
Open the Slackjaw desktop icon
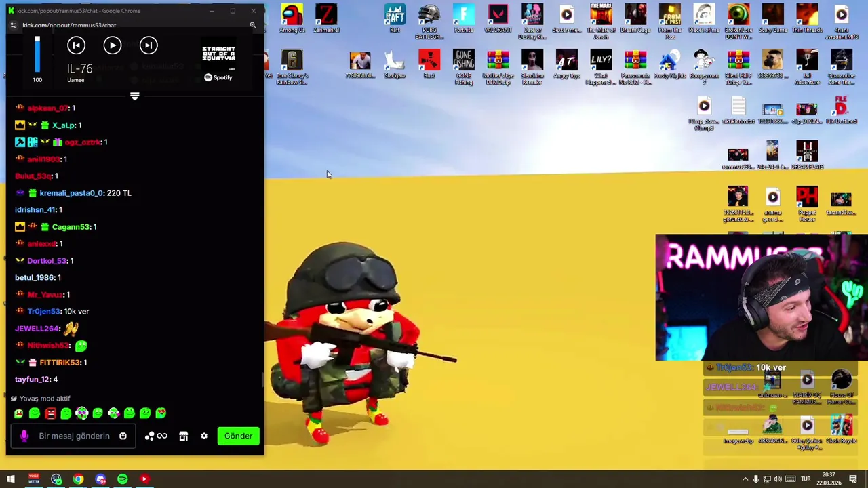tap(395, 64)
